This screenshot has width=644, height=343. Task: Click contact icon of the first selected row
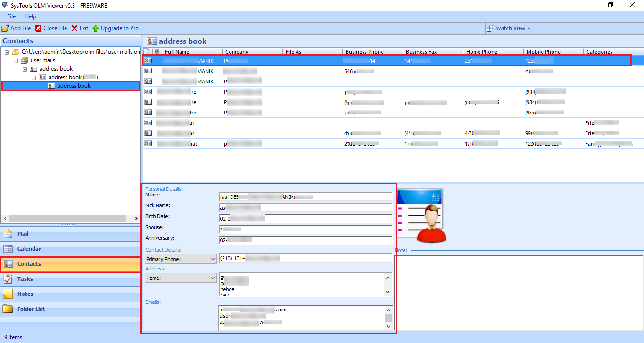click(x=148, y=60)
